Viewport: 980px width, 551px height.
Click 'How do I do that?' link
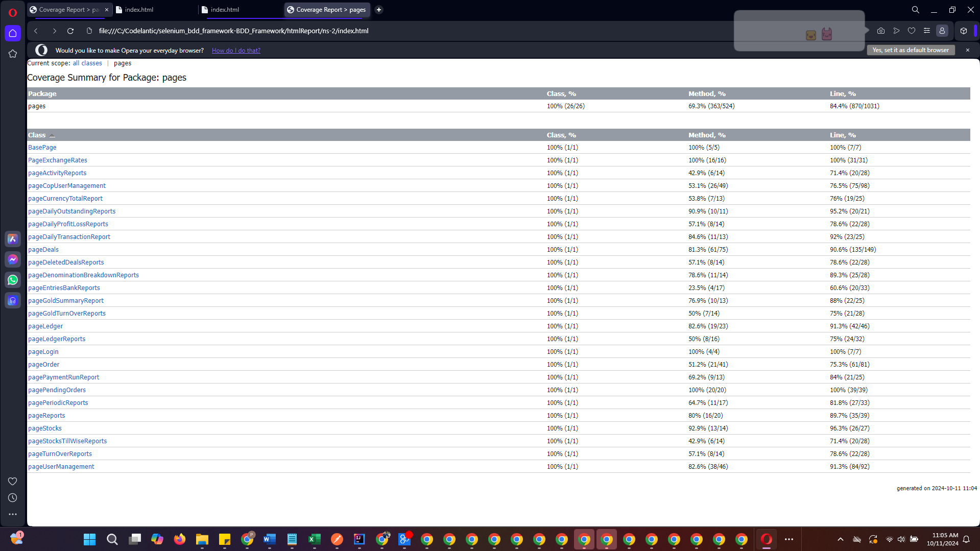pos(236,50)
